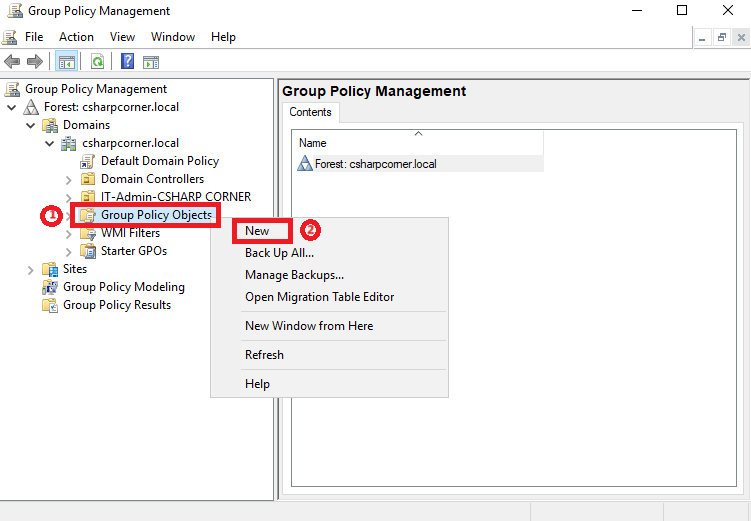This screenshot has height=521, width=751.
Task: Click the Forest icon in Contents list
Action: click(305, 164)
